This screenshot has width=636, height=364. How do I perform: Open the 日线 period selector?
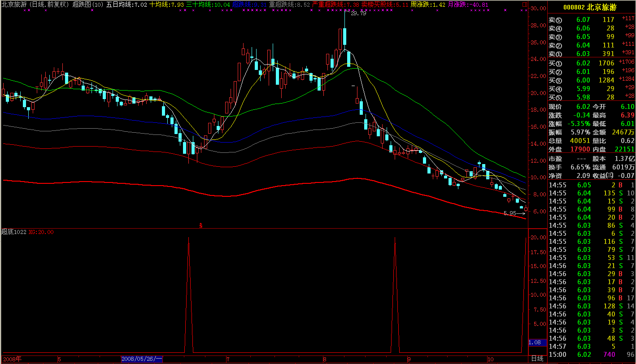click(x=537, y=359)
